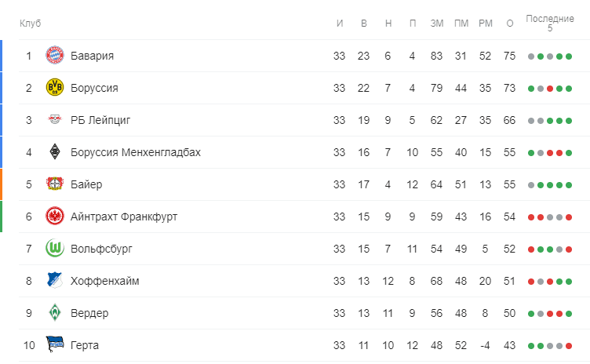The width and height of the screenshot is (590, 364).
Task: Click the Байер club logo
Action: tap(55, 184)
